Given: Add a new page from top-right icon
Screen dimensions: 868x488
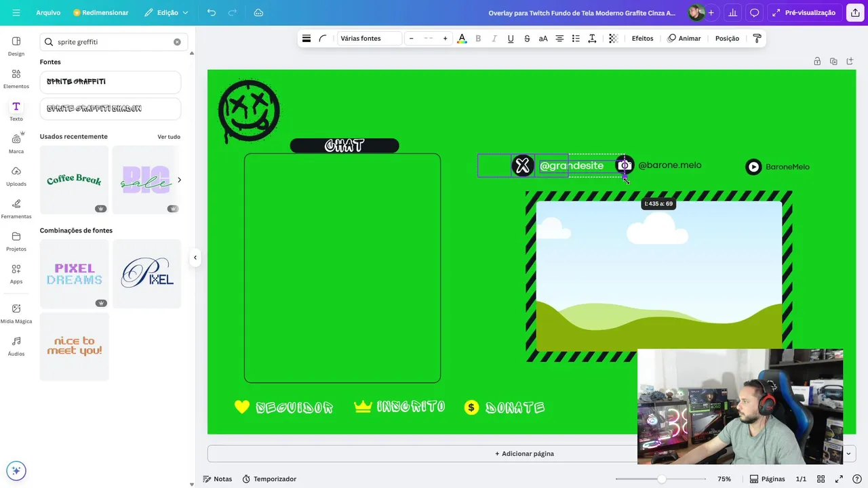Looking at the screenshot, I should (x=850, y=61).
